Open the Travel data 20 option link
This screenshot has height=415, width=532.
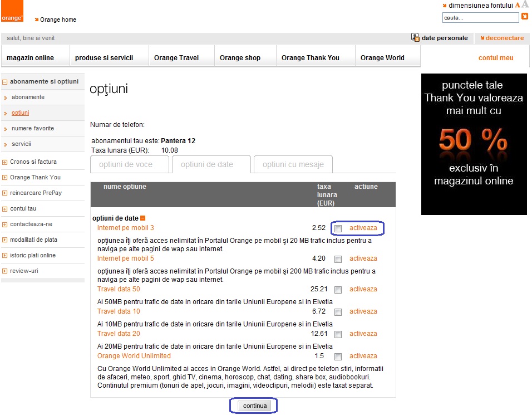119,334
